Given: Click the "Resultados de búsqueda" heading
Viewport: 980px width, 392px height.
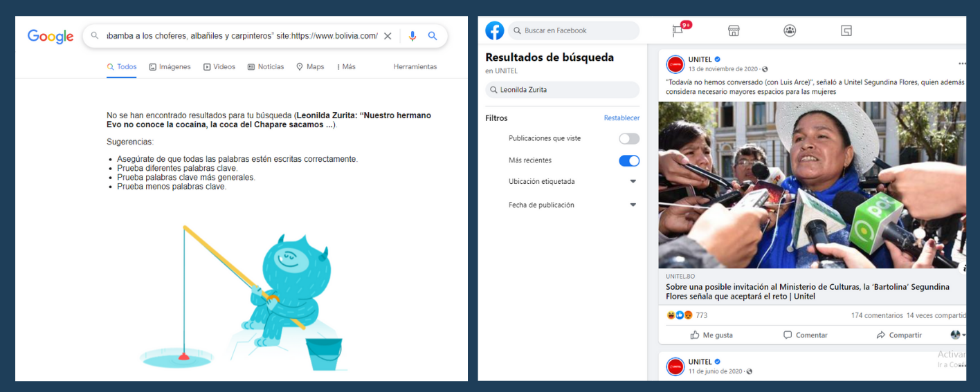Looking at the screenshot, I should [550, 57].
